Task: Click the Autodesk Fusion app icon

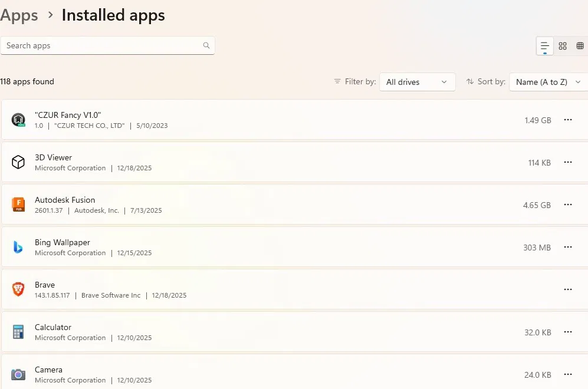Action: [18, 205]
